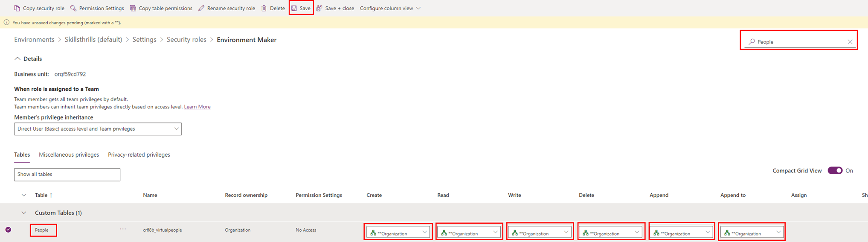Click Copy table permissions icon
This screenshot has width=868, height=242.
133,8
